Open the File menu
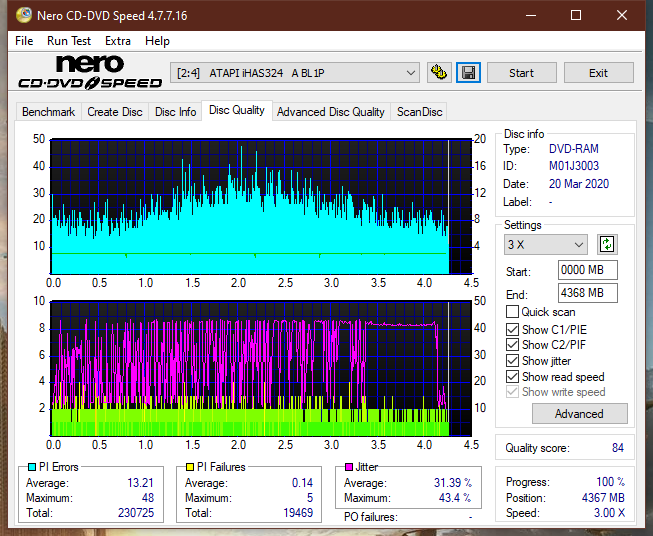This screenshot has width=653, height=536. pyautogui.click(x=24, y=41)
